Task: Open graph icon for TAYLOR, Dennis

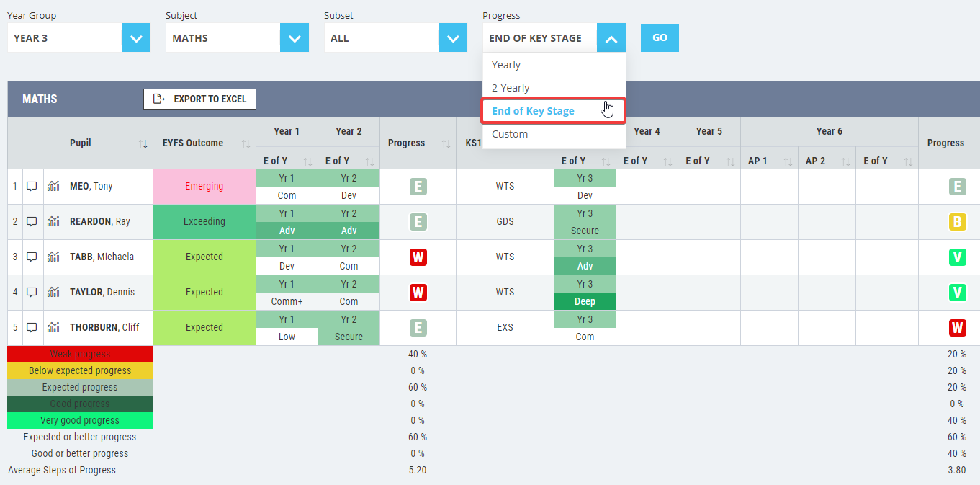Action: (x=53, y=293)
